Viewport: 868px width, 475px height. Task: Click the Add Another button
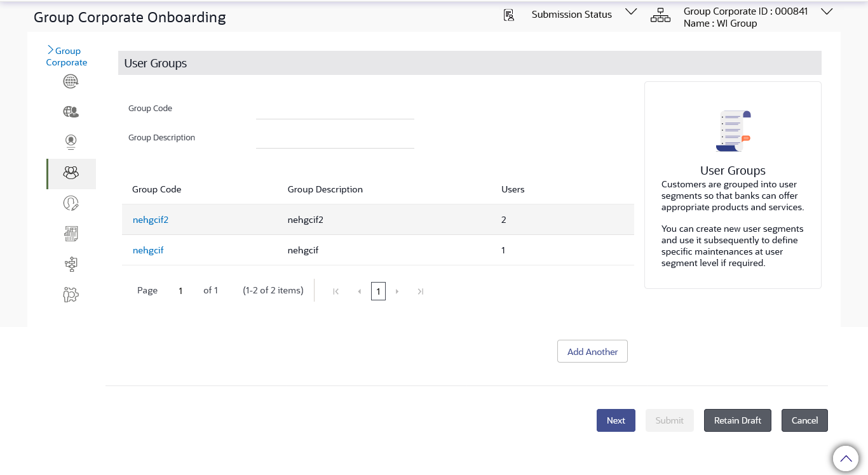pyautogui.click(x=592, y=351)
